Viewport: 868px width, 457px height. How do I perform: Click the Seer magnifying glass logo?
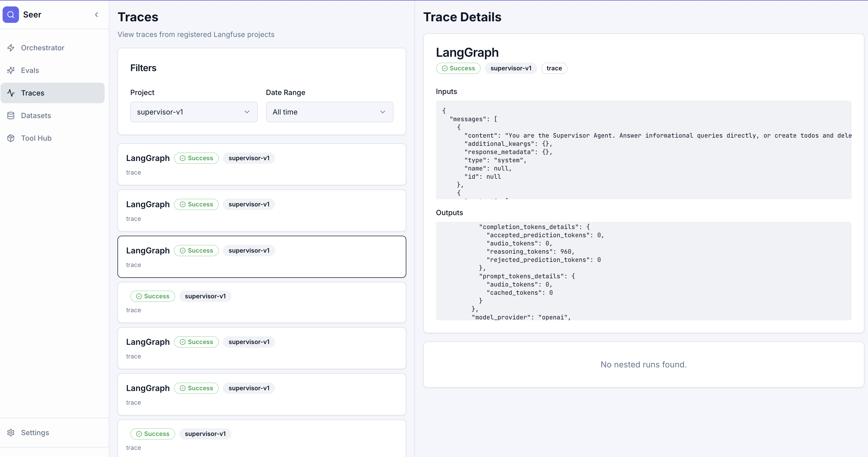(11, 14)
